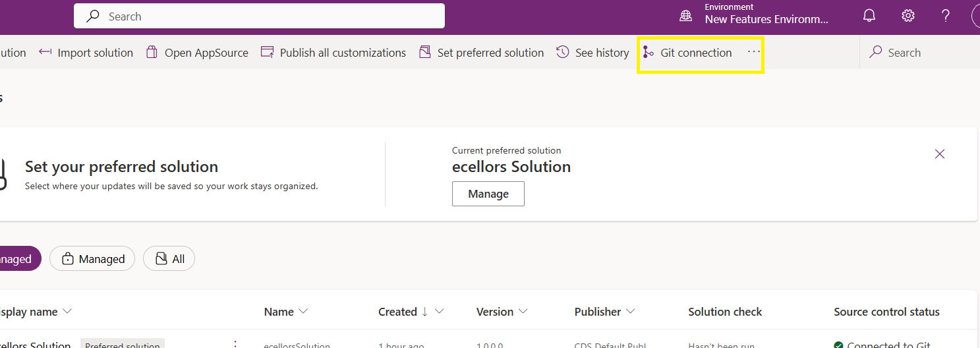Select the Managed filter tab
Viewport: 980px width, 348px height.
coord(92,259)
